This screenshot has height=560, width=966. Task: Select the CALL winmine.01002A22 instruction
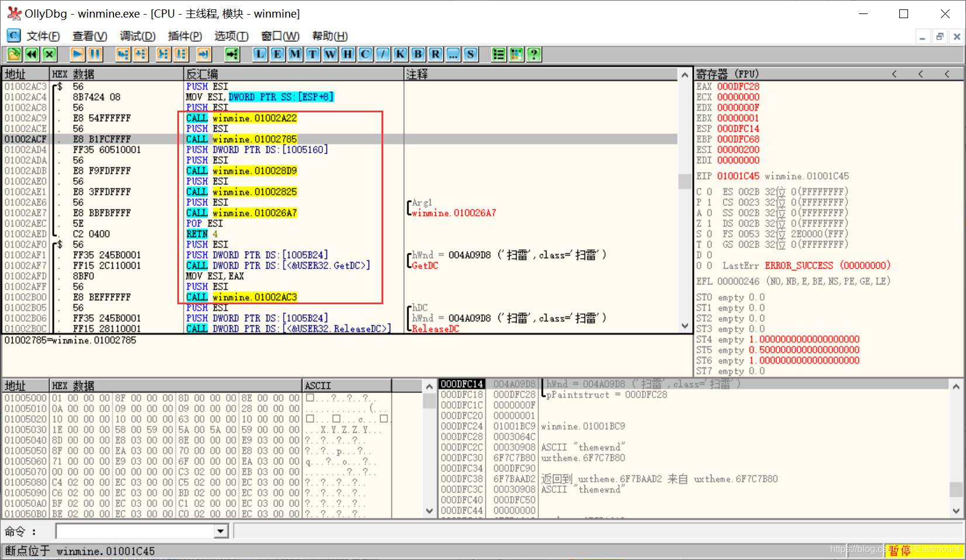click(242, 118)
